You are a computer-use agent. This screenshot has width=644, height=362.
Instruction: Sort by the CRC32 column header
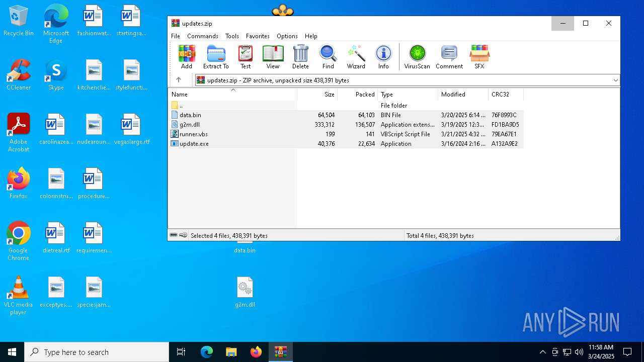506,95
